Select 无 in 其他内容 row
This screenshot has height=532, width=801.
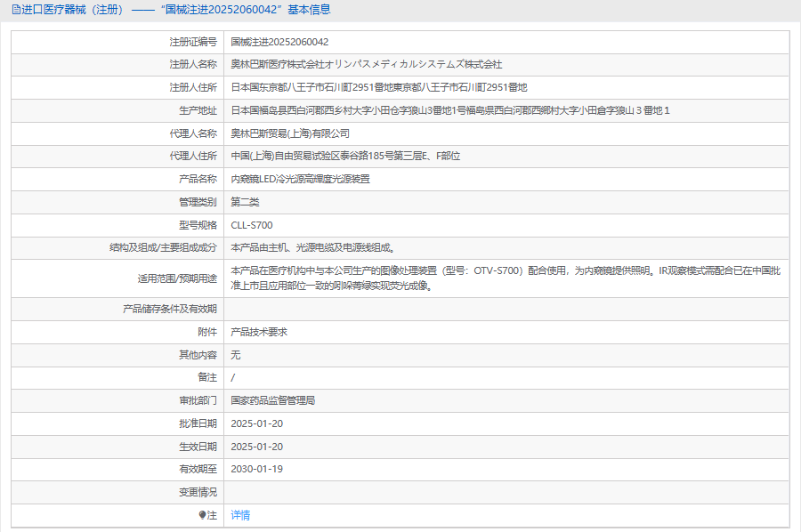pos(236,355)
